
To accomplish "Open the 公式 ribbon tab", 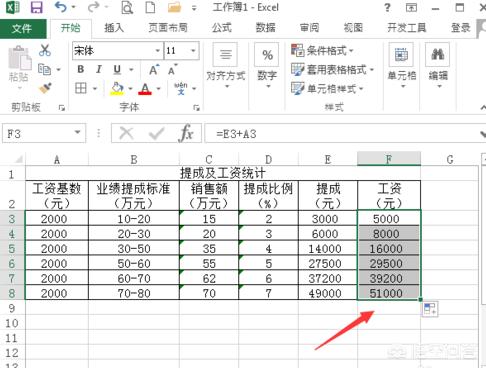I will (x=222, y=28).
